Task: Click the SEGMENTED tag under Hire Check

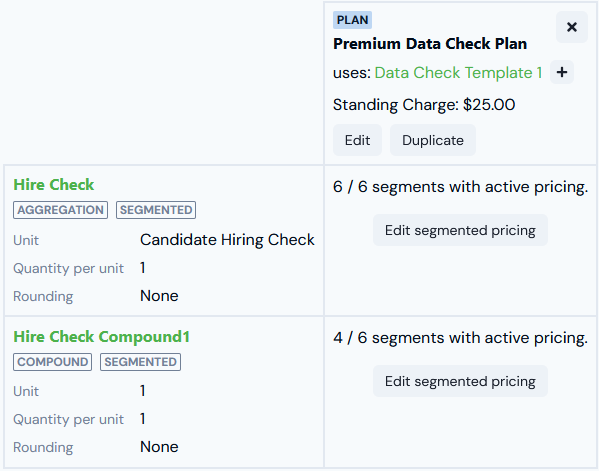Action: (156, 210)
